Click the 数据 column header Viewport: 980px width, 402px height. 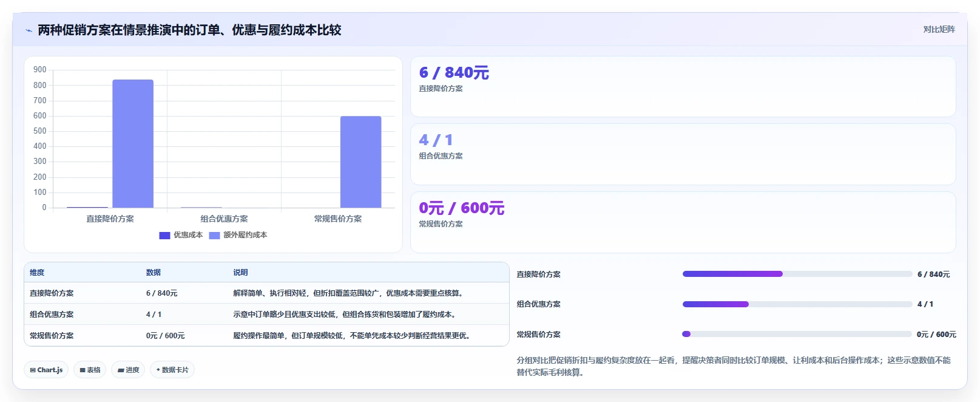tap(154, 273)
